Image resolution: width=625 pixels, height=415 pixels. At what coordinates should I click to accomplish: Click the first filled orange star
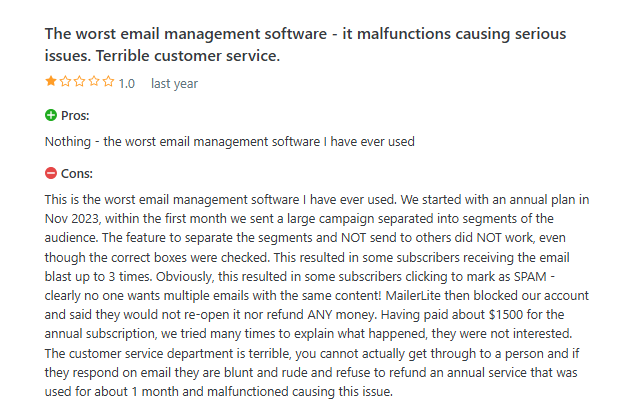point(51,83)
